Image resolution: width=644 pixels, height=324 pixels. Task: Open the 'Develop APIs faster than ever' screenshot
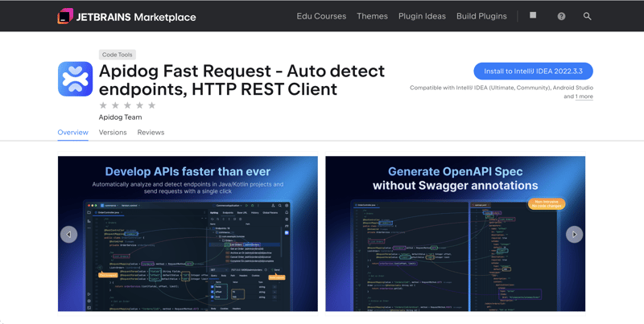pyautogui.click(x=188, y=233)
